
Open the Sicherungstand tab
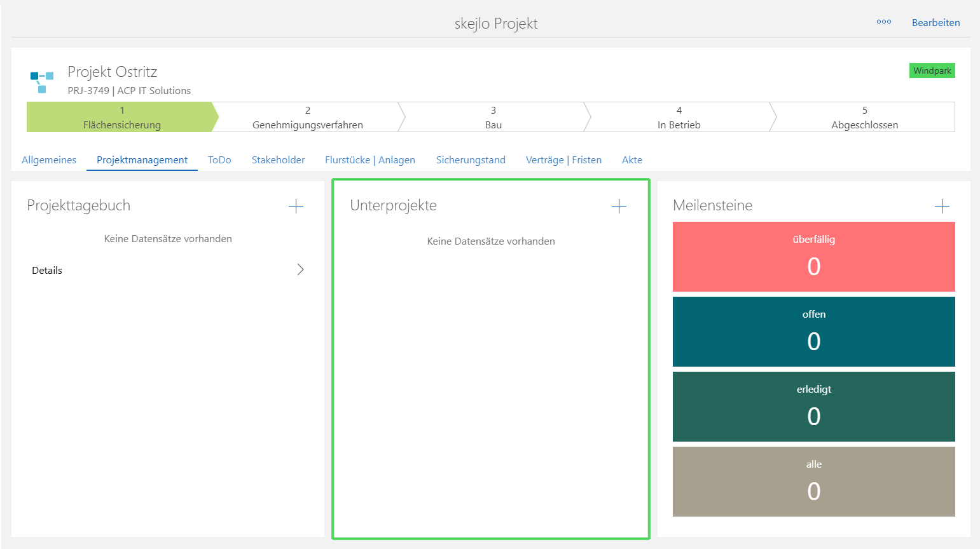click(471, 160)
